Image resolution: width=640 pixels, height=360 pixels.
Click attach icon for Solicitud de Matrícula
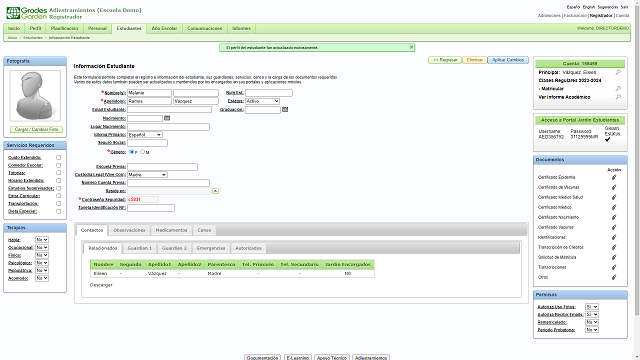614,257
